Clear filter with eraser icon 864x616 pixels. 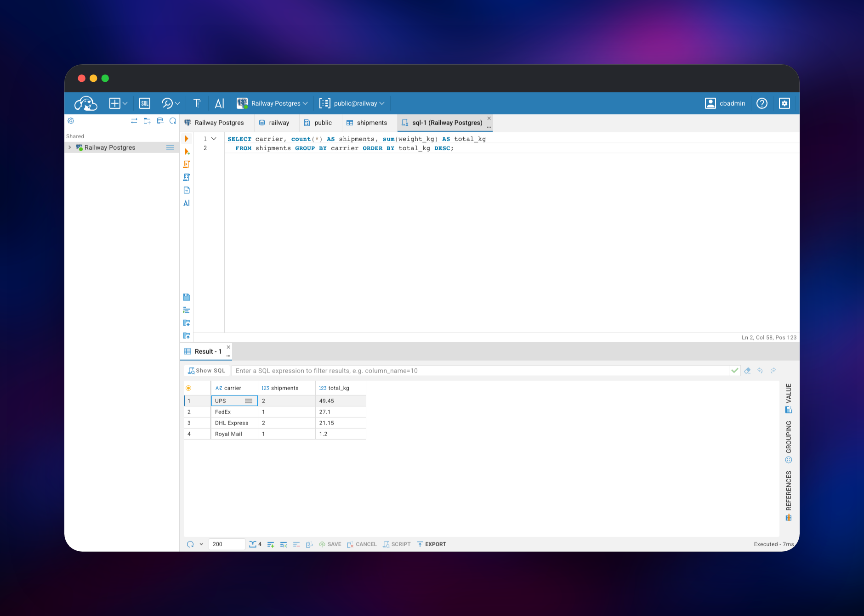[747, 371]
